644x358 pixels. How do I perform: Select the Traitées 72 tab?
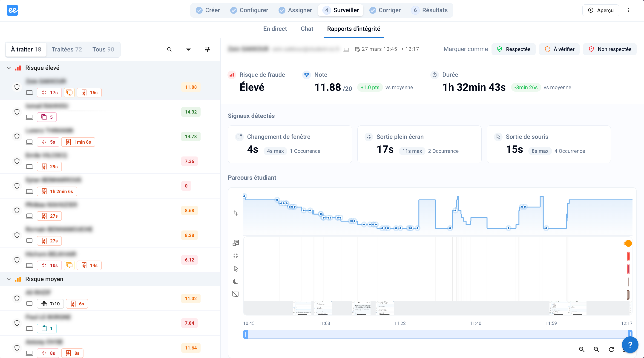67,49
